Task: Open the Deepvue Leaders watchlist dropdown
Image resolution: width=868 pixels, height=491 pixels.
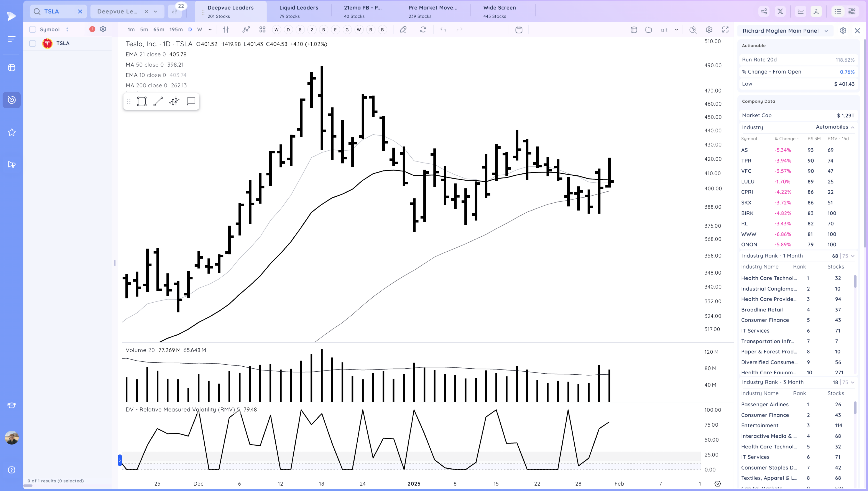Action: 155,12
